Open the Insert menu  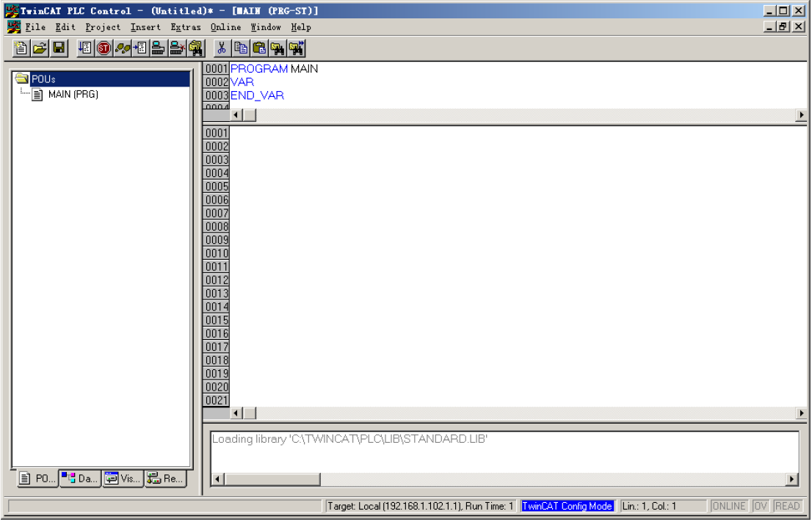145,27
